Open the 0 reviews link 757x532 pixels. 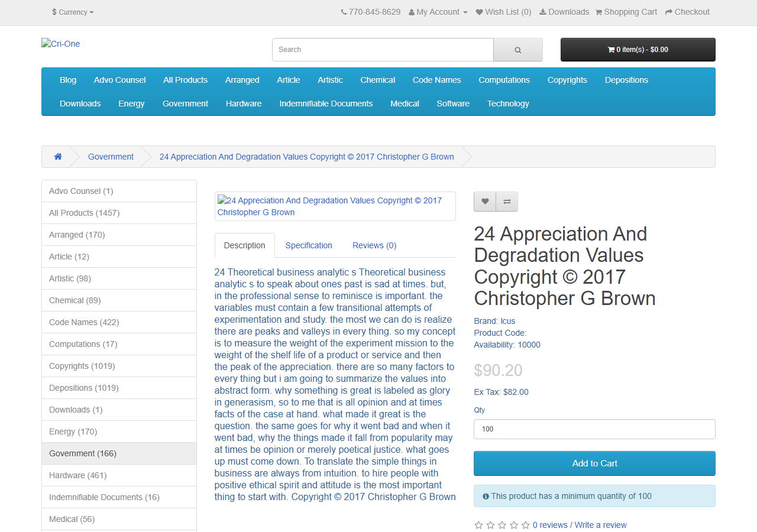[550, 525]
